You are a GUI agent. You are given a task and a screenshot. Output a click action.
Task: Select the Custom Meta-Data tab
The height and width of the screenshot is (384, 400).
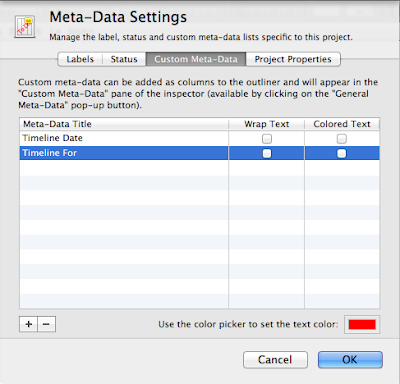pyautogui.click(x=196, y=59)
